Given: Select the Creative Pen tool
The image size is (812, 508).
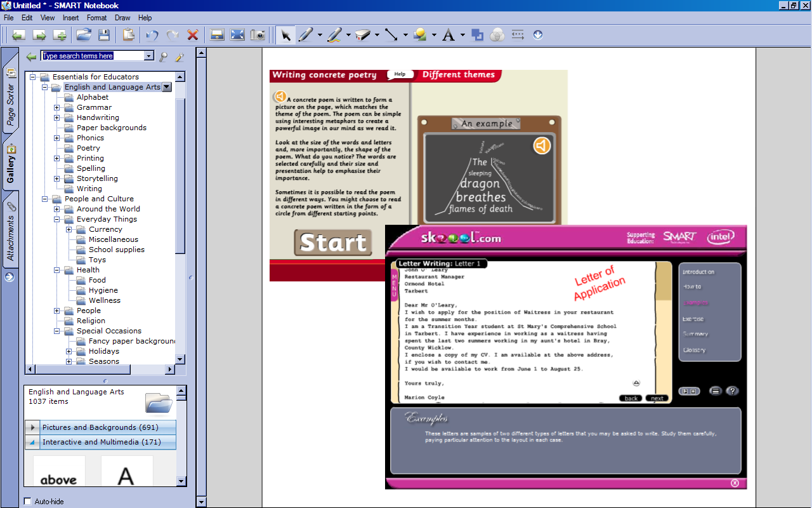Looking at the screenshot, I should 334,35.
